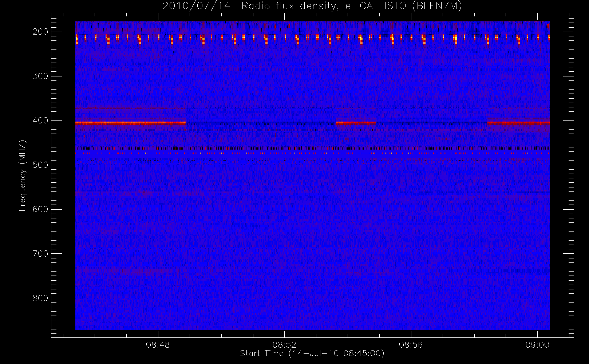Click the 300 frequency tick label
The width and height of the screenshot is (589, 364).
point(40,76)
